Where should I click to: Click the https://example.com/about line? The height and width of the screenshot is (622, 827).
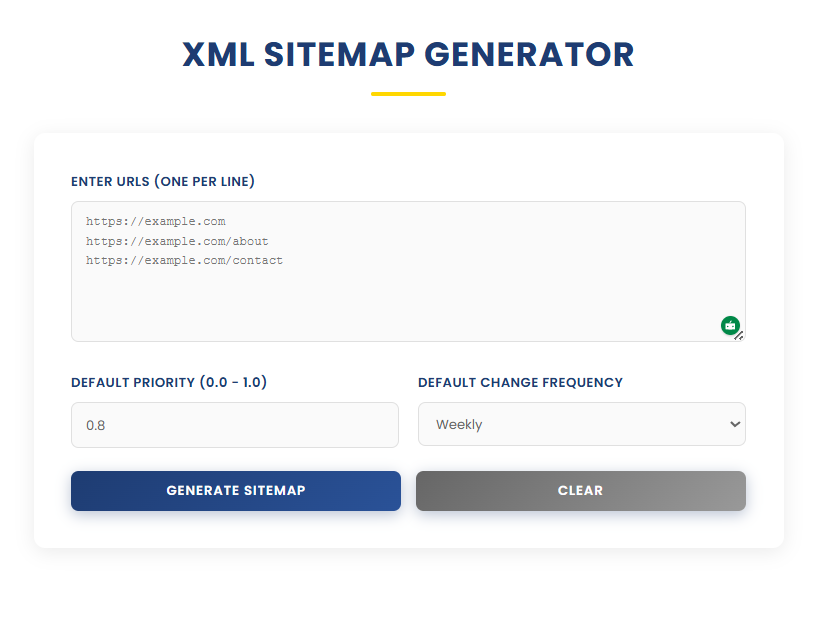point(176,241)
